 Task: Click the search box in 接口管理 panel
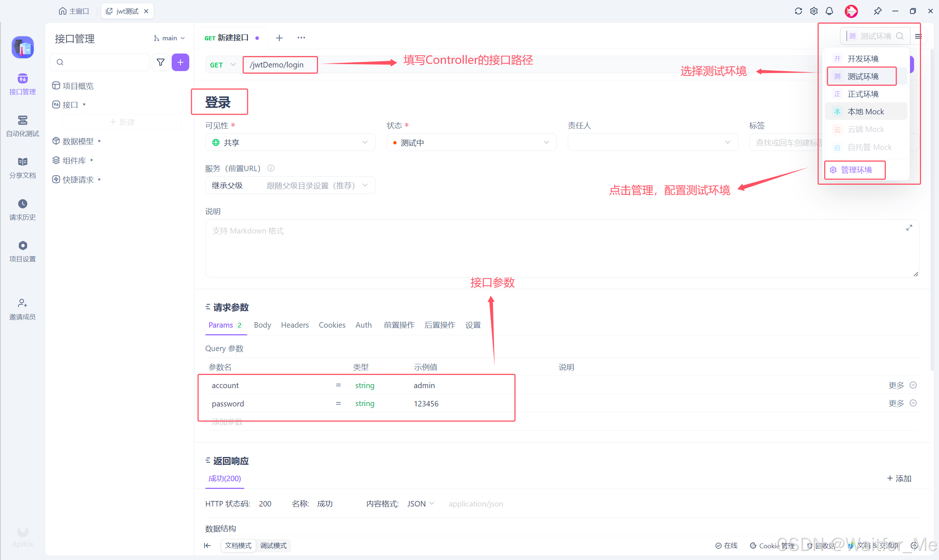click(100, 62)
